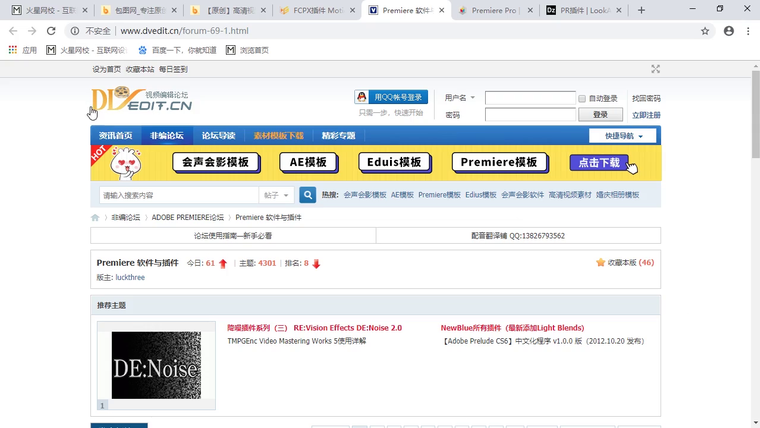760x428 pixels.
Task: Click the blue search magnifier button
Action: pos(308,195)
